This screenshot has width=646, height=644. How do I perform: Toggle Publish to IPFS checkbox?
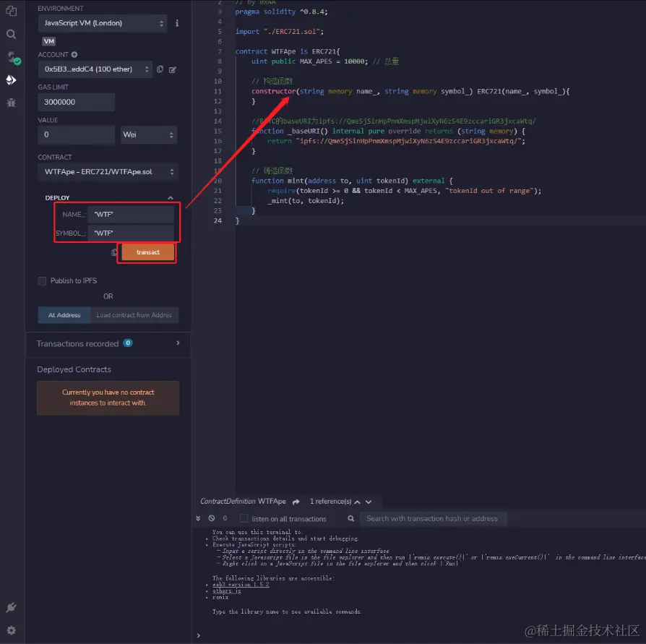pyautogui.click(x=42, y=281)
